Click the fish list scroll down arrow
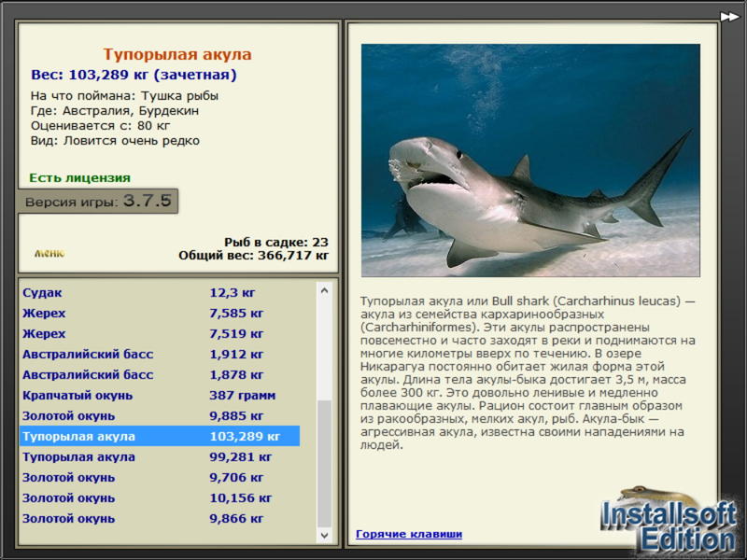The width and height of the screenshot is (747, 560). (324, 535)
